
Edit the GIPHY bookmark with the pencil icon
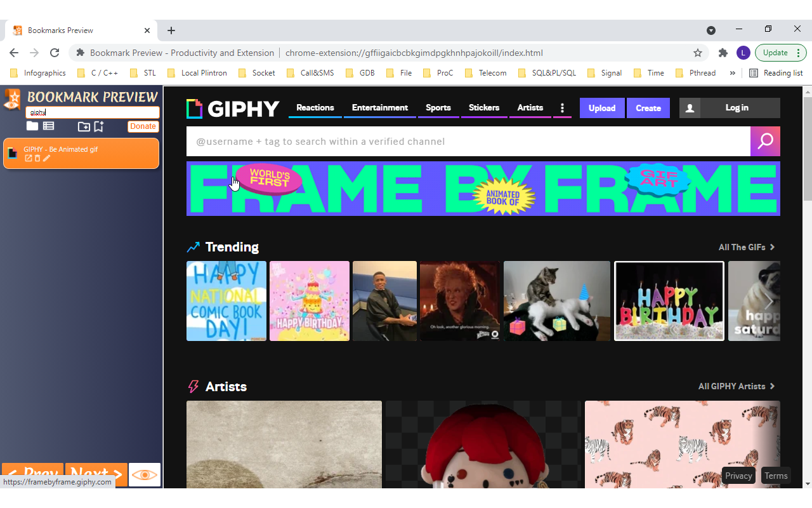point(45,158)
